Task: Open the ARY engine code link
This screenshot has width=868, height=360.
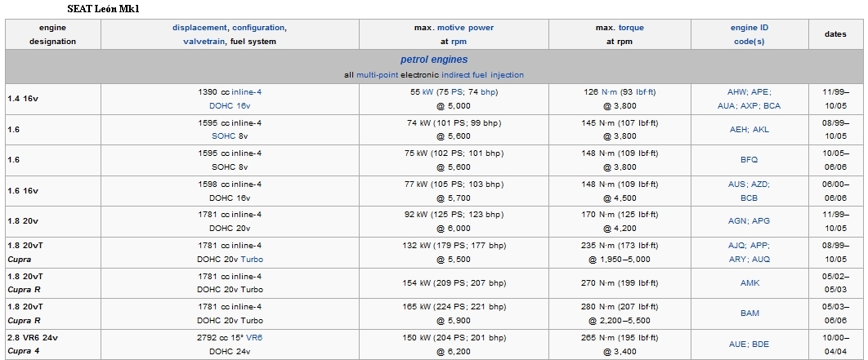Action: 738,260
